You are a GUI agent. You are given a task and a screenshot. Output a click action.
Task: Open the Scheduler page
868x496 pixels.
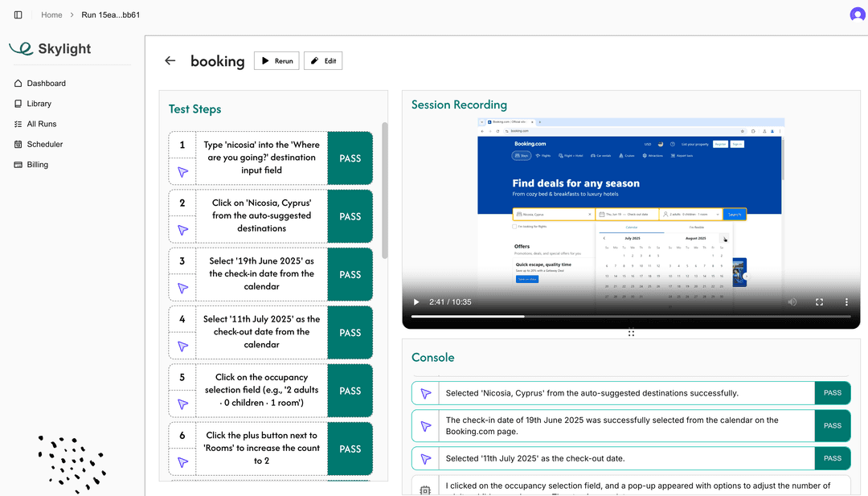click(x=45, y=144)
